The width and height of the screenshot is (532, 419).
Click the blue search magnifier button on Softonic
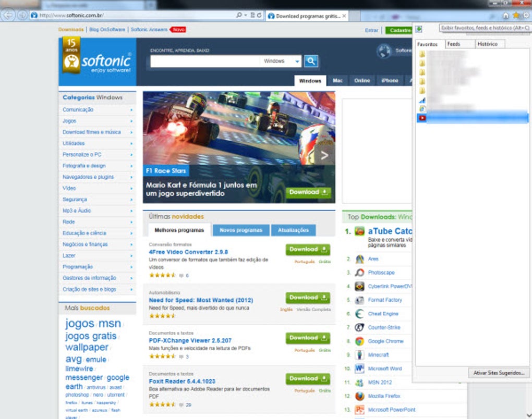coord(311,61)
